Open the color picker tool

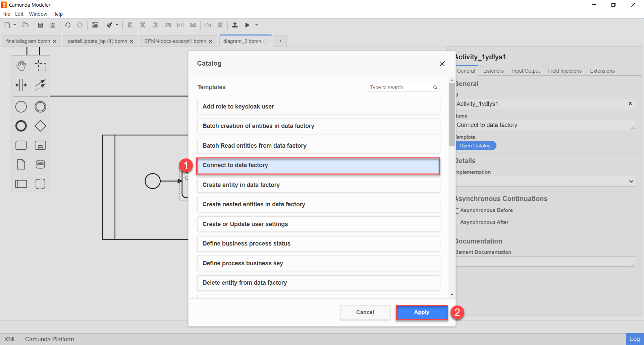109,25
